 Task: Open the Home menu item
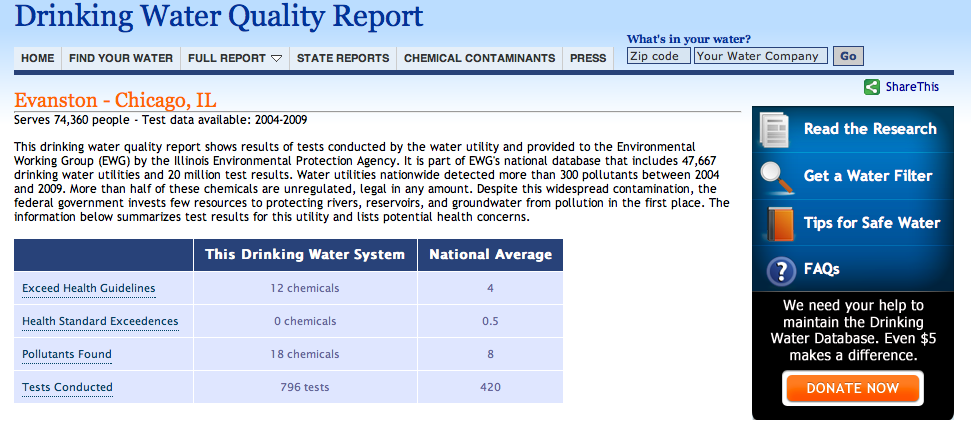coord(38,58)
